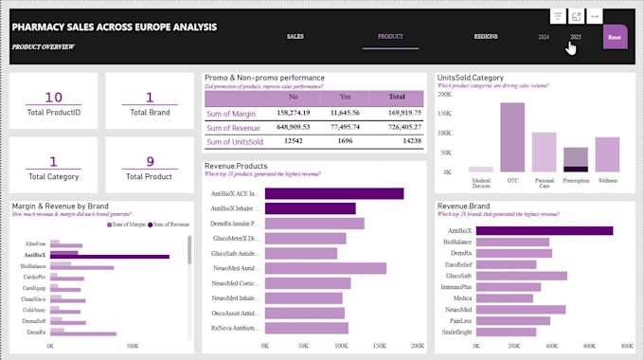
Task: Go to the REGIONS page tab
Action: click(x=486, y=37)
